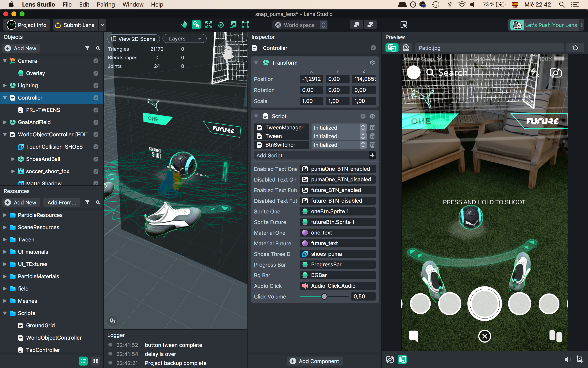
Task: Switch preview to person face source
Action: [x=406, y=48]
